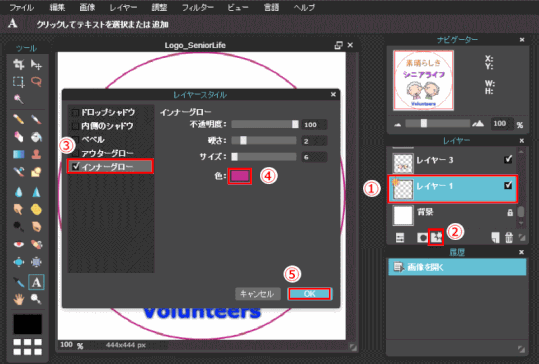Click the サイズ size slider

[264, 157]
